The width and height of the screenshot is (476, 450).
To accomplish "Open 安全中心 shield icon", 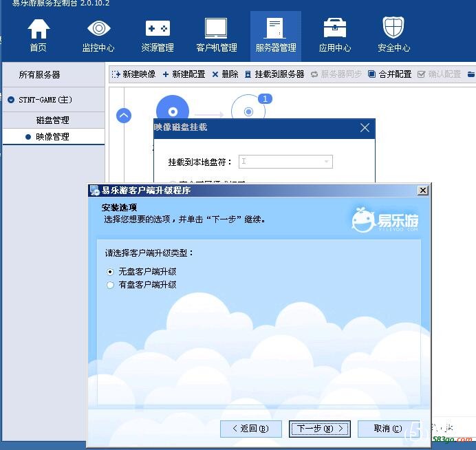I will [x=393, y=34].
